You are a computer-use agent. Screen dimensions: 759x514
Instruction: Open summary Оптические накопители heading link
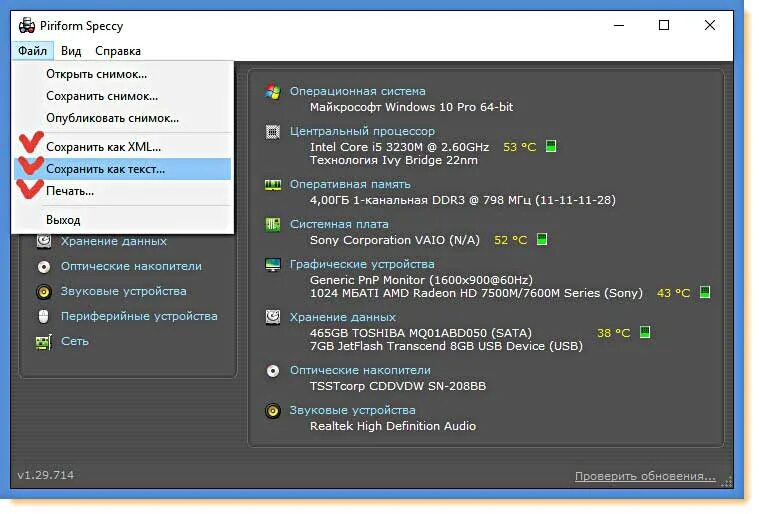coord(360,370)
